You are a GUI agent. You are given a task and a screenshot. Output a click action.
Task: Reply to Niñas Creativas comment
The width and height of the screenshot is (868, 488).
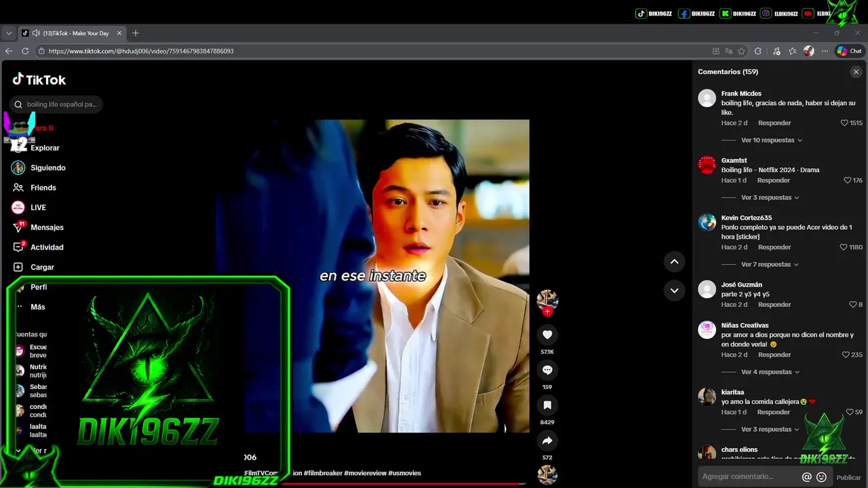[774, 355]
